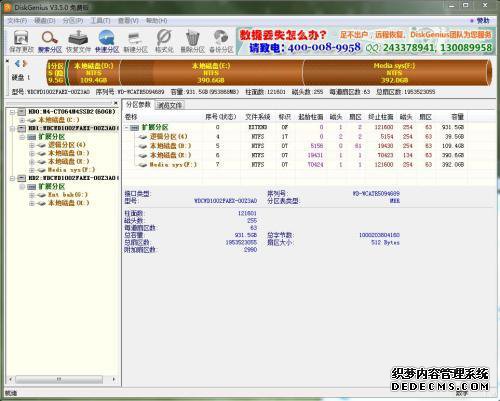Select 本地磁盘(E:) segment in disk bar
The width and height of the screenshot is (500, 401).
[x=211, y=73]
